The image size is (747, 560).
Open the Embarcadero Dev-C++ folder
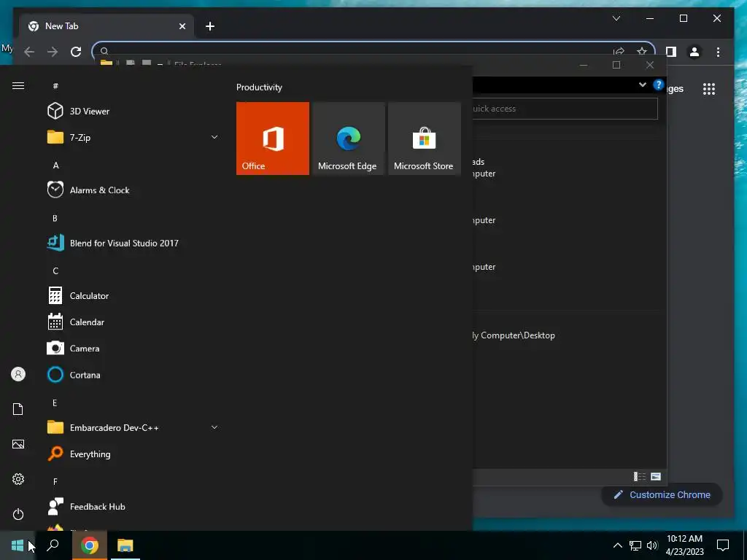[114, 427]
